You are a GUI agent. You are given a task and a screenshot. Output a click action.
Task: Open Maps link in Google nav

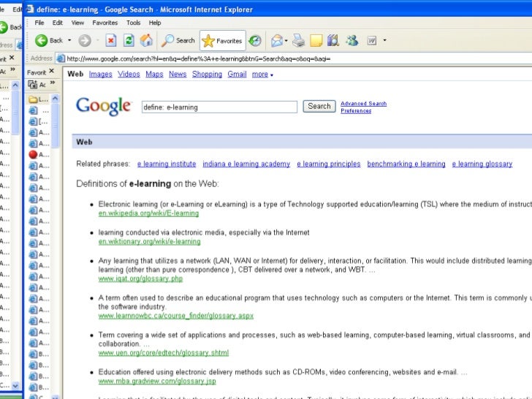click(154, 74)
